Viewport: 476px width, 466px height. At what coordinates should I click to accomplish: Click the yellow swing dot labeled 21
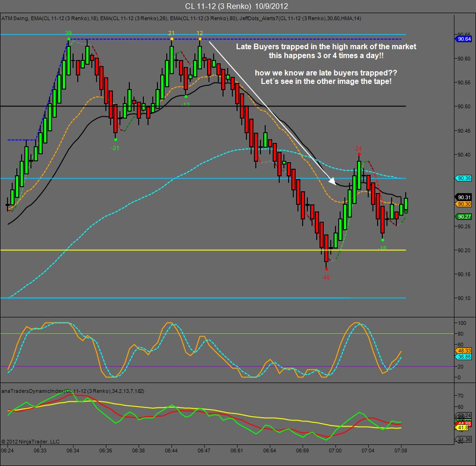[x=172, y=39]
